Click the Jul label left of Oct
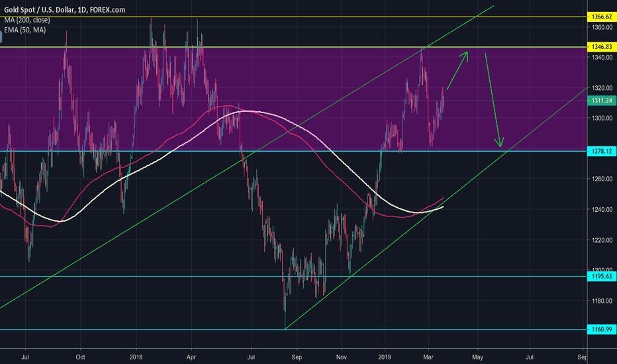 (25, 357)
